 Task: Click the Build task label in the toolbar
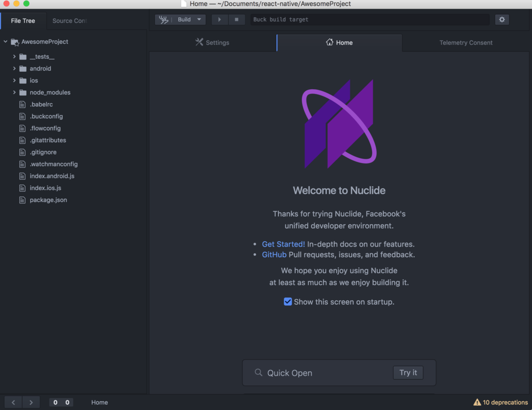(x=184, y=20)
